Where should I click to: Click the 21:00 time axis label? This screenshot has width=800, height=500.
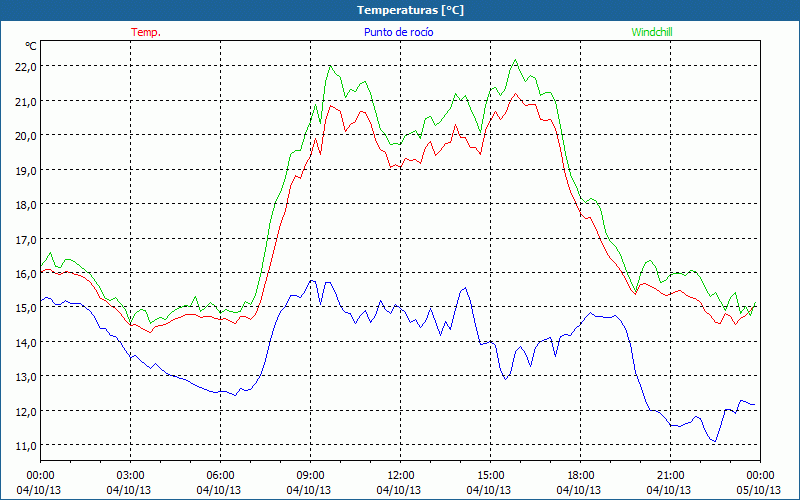[x=670, y=476]
